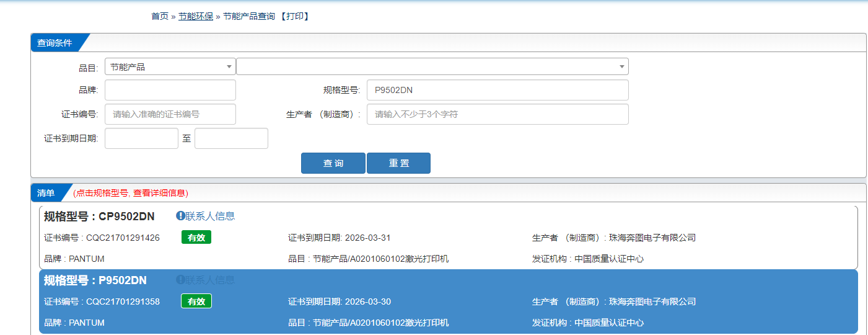Click the 品牌 input field

(170, 90)
